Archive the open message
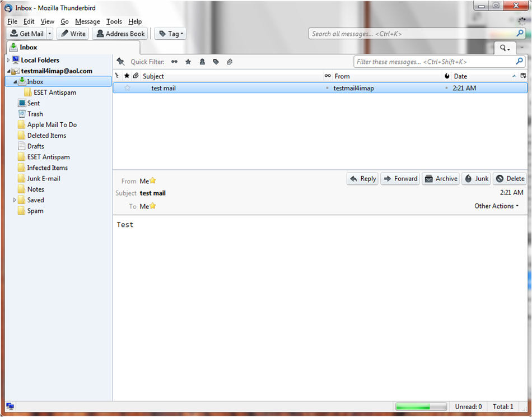Image resolution: width=532 pixels, height=417 pixels. click(440, 179)
